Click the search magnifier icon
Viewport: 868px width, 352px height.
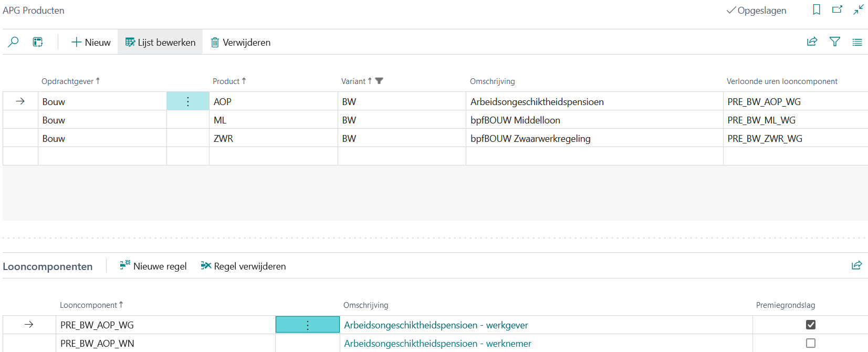coord(14,42)
